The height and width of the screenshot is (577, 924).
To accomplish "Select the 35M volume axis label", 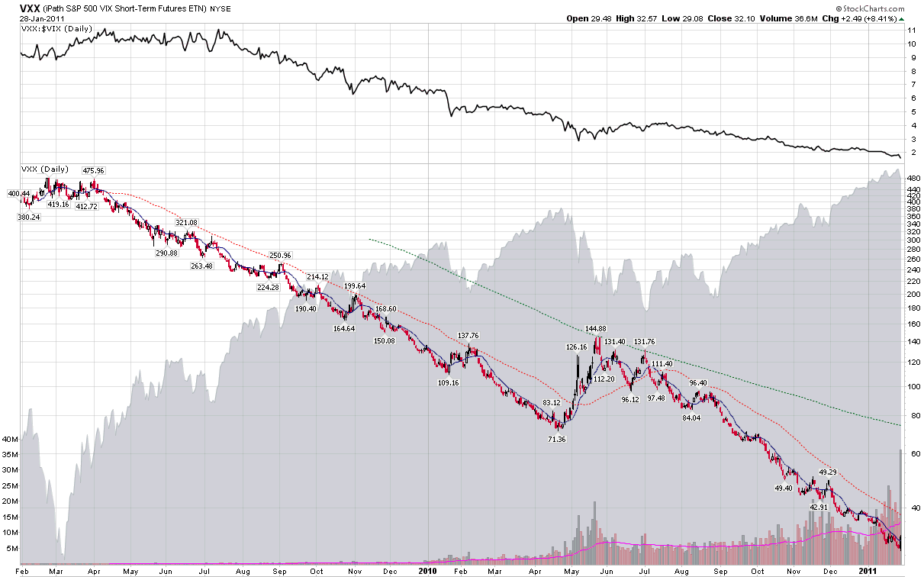I will pos(10,455).
